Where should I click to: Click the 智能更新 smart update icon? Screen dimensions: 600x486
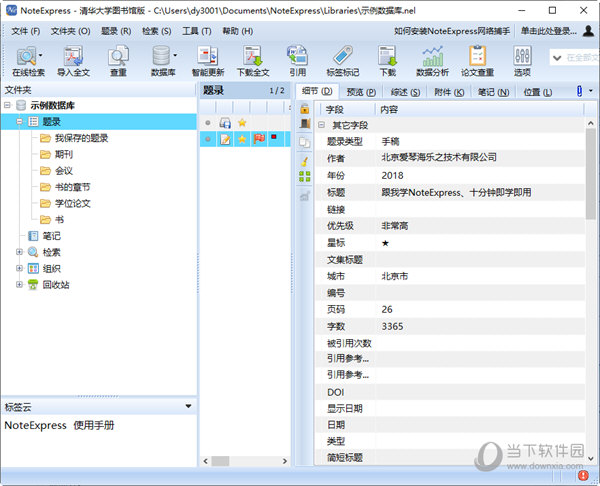(x=208, y=61)
